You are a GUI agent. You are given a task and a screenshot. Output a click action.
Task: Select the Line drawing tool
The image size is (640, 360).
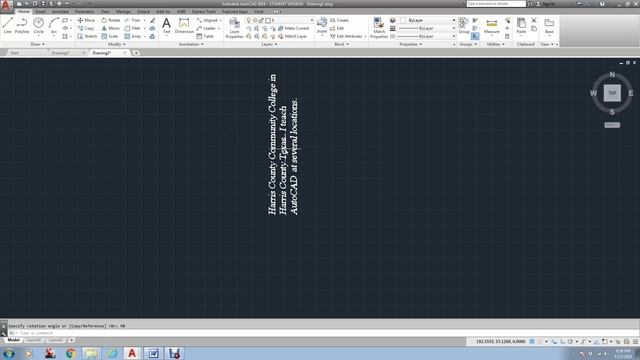tap(7, 25)
